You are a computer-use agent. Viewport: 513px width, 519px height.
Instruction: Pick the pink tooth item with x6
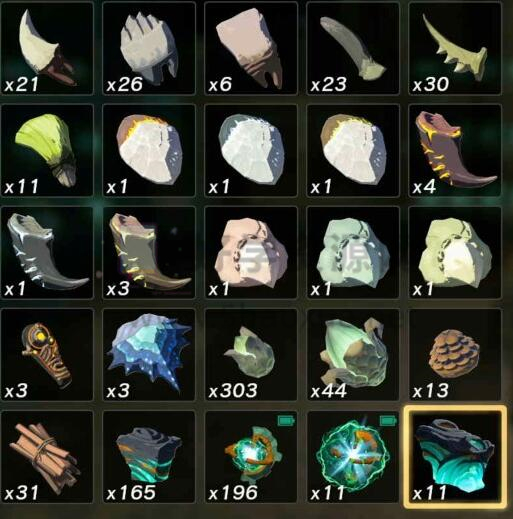click(x=251, y=48)
